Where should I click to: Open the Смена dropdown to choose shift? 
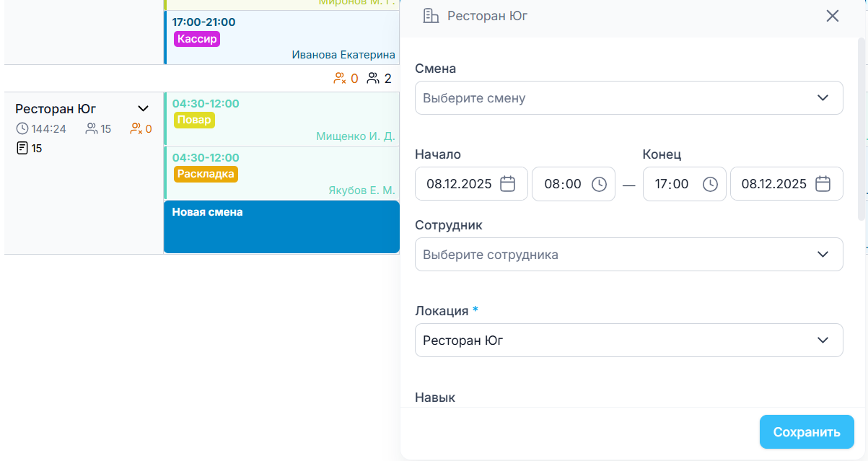point(628,98)
